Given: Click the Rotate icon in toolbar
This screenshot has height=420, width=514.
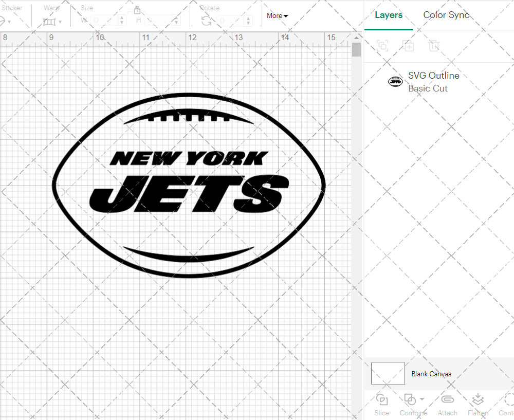Looking at the screenshot, I should 206,21.
